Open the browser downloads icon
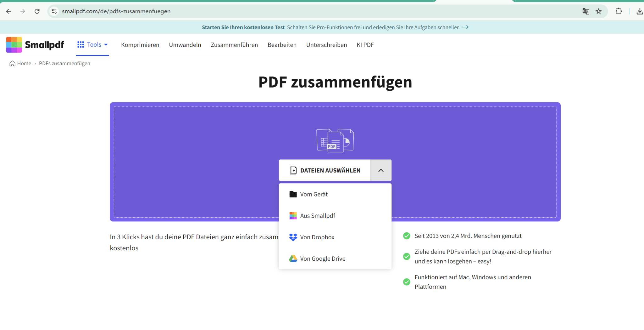 tap(640, 11)
